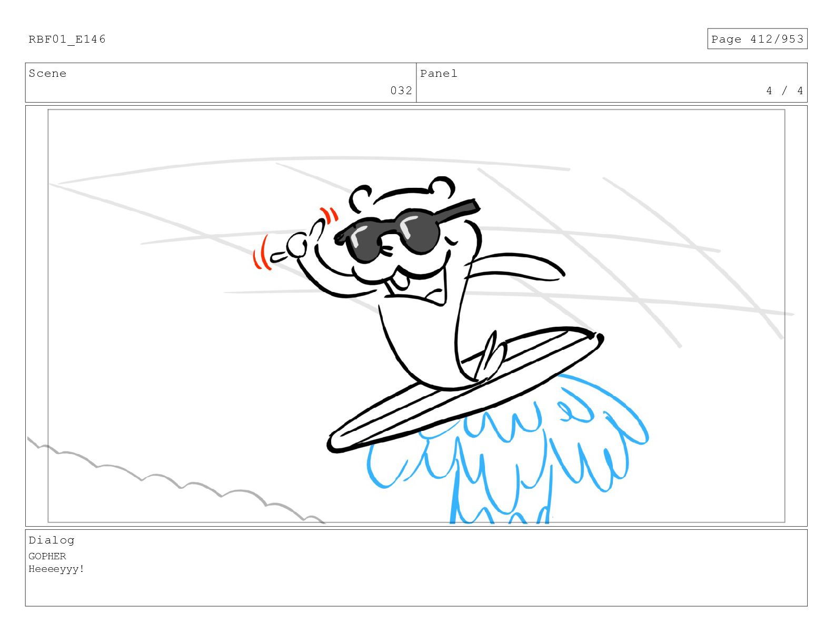Screen dimensions: 834x644
Task: Click the gopher's foot on the surfboard
Action: [x=491, y=355]
